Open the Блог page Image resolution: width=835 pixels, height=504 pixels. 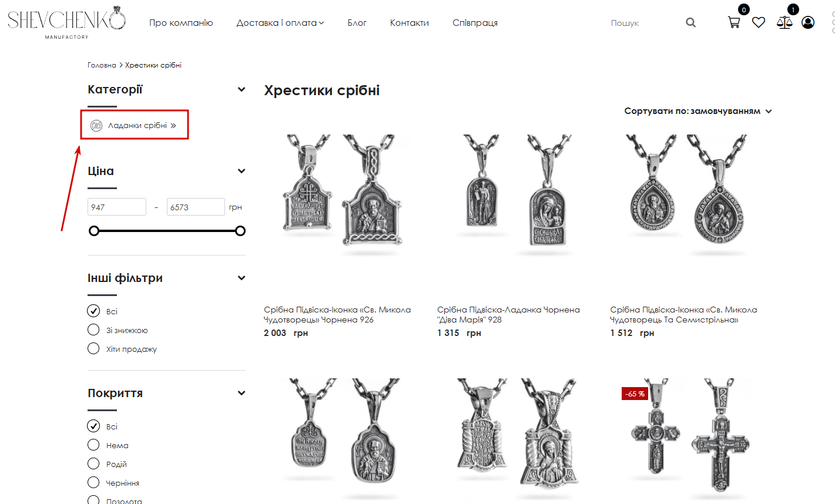[357, 23]
